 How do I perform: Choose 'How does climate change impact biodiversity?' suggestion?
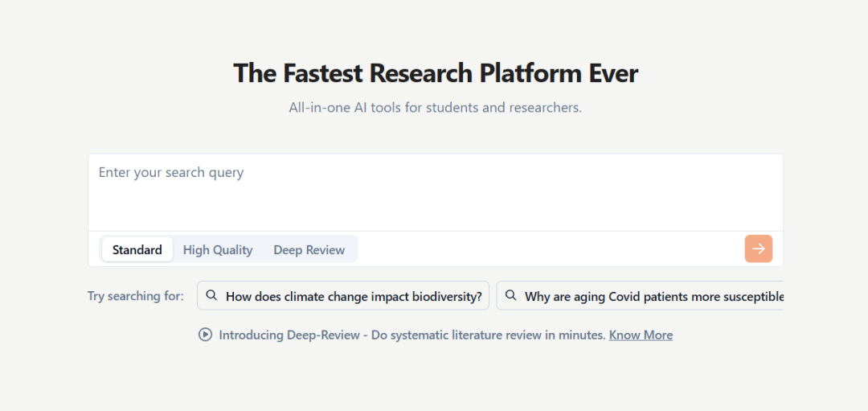(343, 295)
